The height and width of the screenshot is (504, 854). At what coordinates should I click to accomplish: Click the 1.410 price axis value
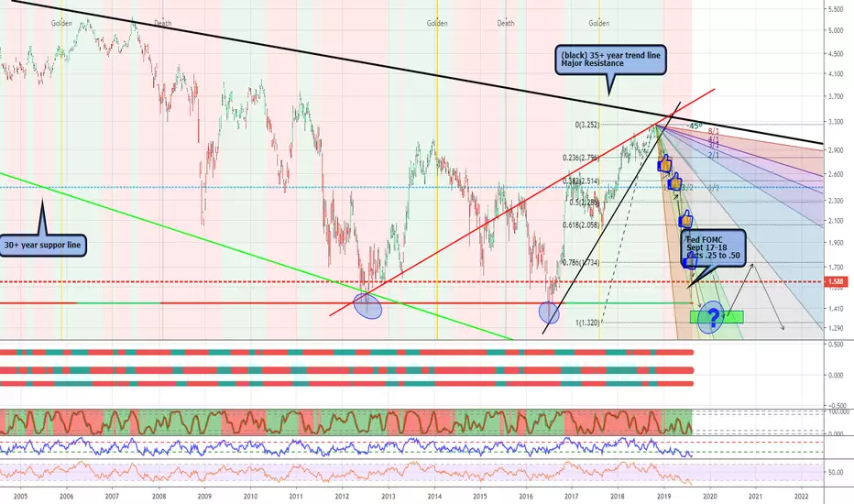(836, 309)
